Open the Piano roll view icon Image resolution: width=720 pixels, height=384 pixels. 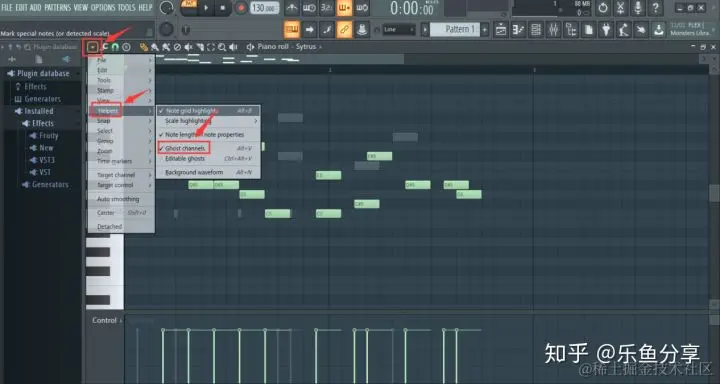518,30
